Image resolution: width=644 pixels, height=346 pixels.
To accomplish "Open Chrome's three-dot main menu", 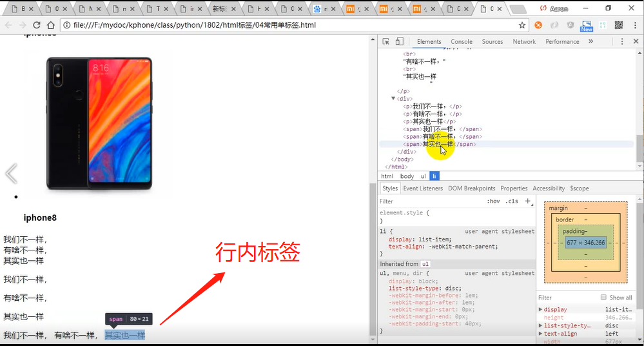I will [x=635, y=25].
